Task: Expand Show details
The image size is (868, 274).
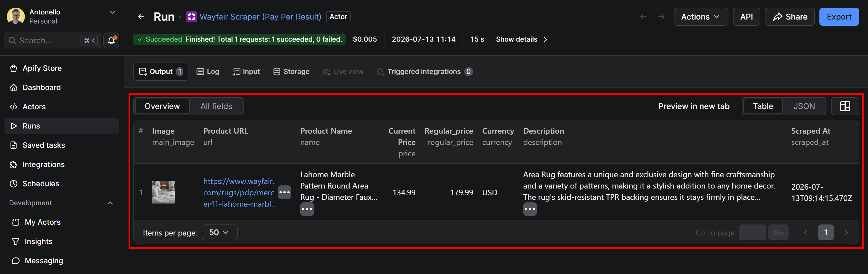Action: click(x=521, y=39)
